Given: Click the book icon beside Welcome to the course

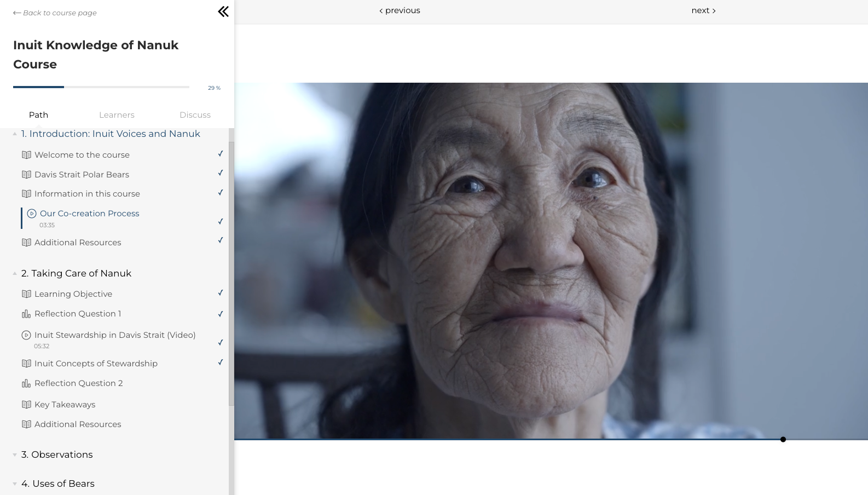Looking at the screenshot, I should point(26,155).
